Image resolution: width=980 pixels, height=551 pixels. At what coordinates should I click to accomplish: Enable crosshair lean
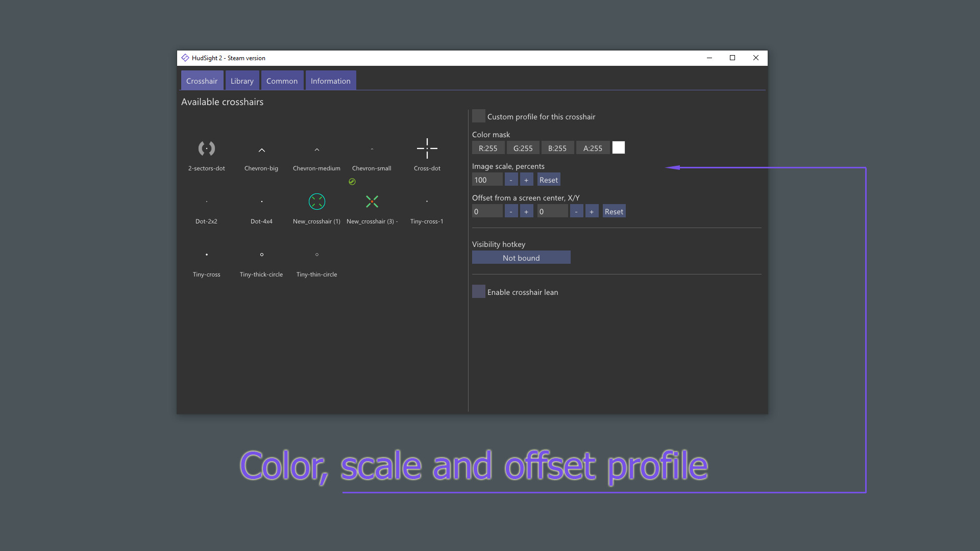point(478,291)
